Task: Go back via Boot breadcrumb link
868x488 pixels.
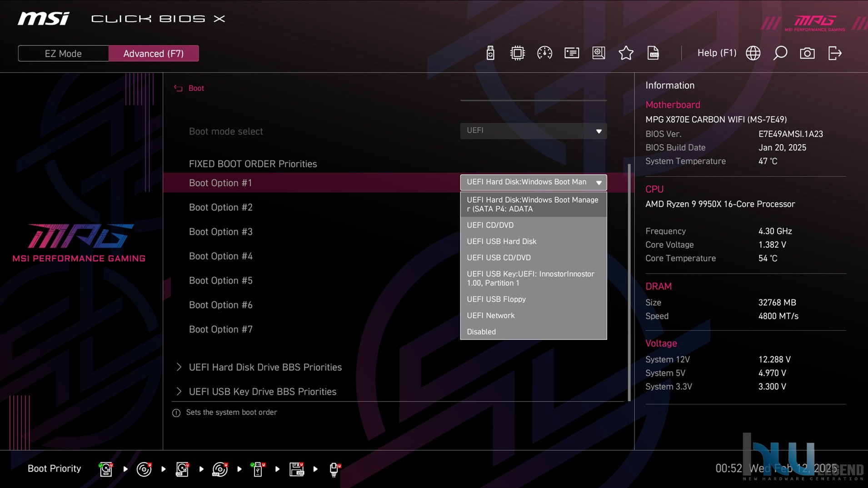Action: (196, 88)
